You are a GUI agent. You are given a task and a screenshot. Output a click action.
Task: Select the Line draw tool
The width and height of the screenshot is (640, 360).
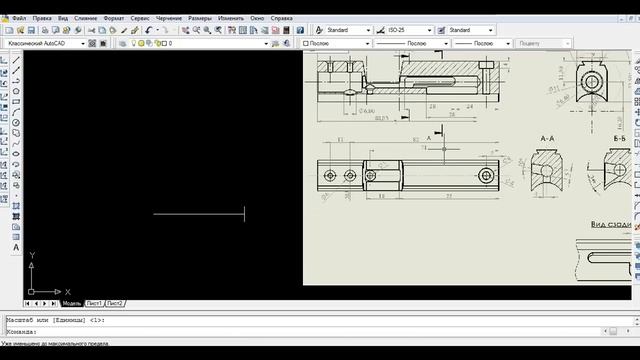click(x=16, y=60)
